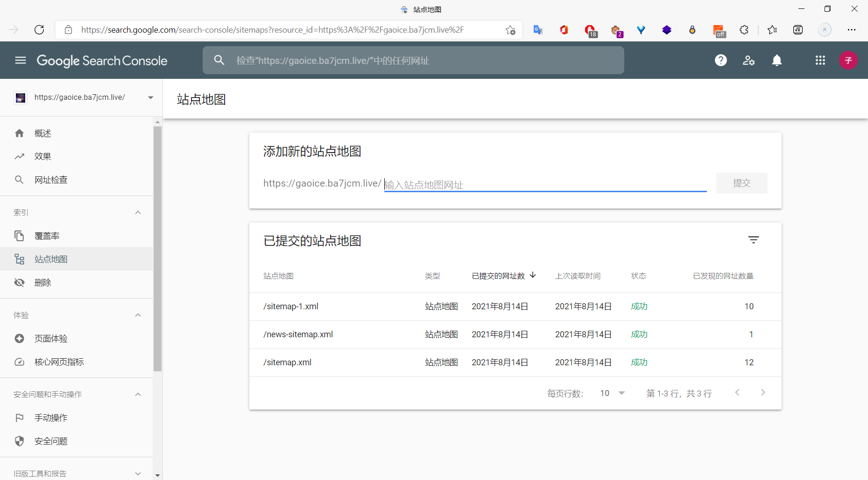Open browser profile avatar icon
Image resolution: width=868 pixels, height=480 pixels.
825,30
